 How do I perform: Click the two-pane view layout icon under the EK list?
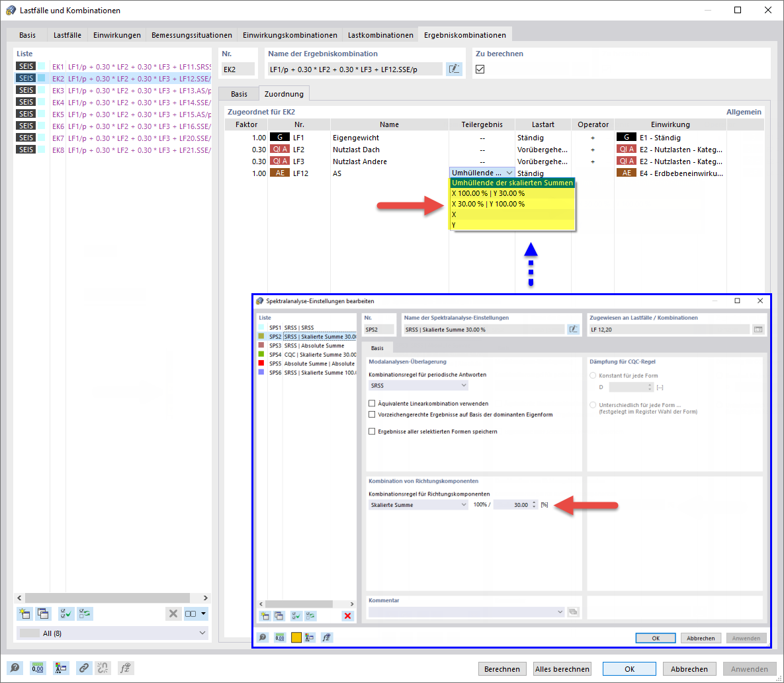click(191, 614)
